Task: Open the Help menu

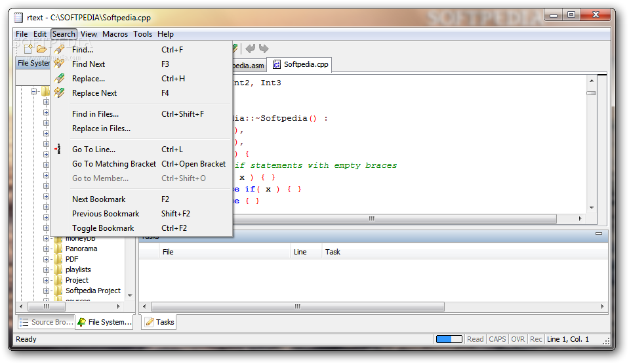Action: [x=165, y=34]
